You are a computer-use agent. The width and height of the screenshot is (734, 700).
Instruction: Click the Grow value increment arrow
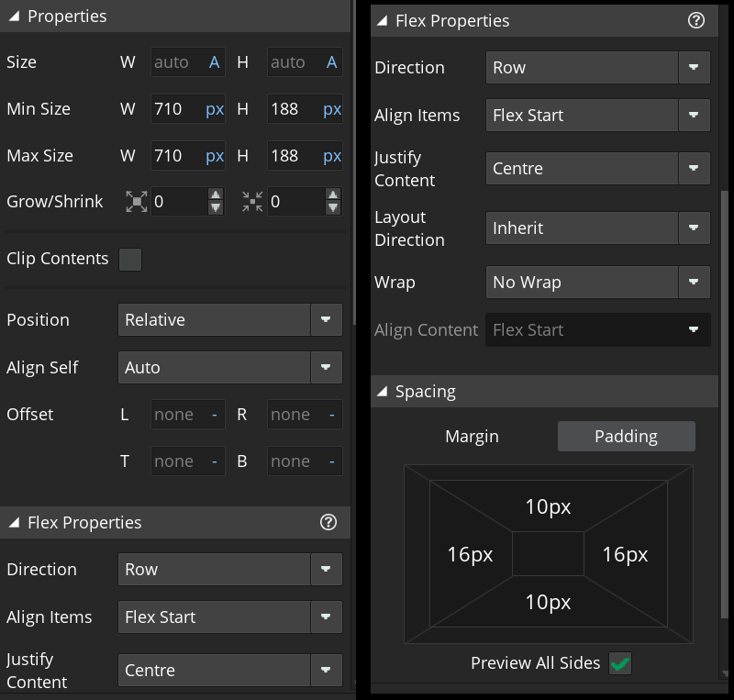(x=214, y=195)
